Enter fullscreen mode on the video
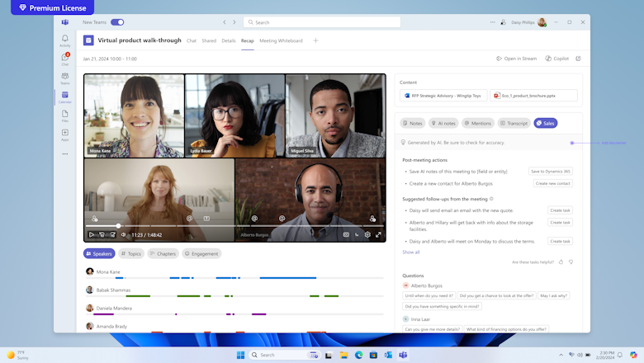The width and height of the screenshot is (644, 363). coord(378,234)
